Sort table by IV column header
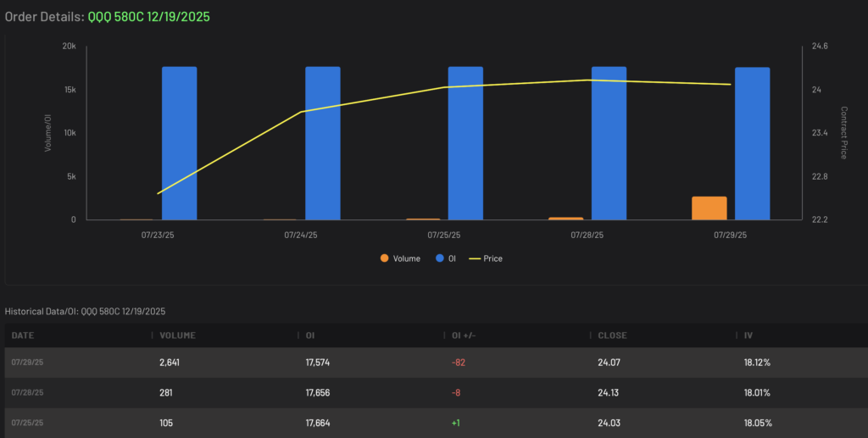 click(x=748, y=335)
